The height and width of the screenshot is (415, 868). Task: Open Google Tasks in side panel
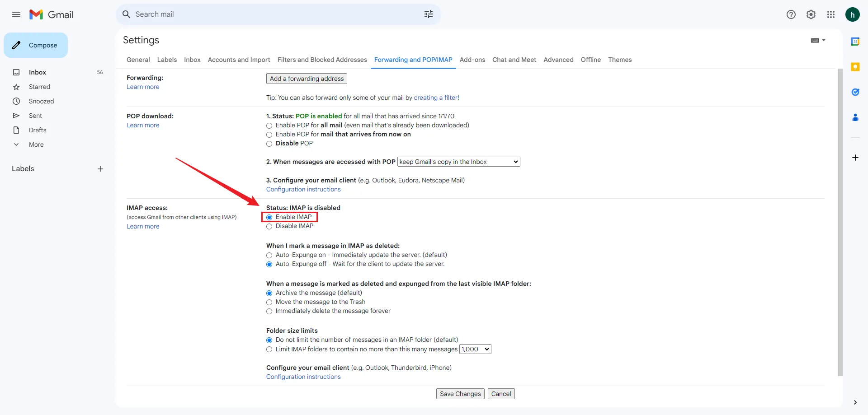pos(855,92)
